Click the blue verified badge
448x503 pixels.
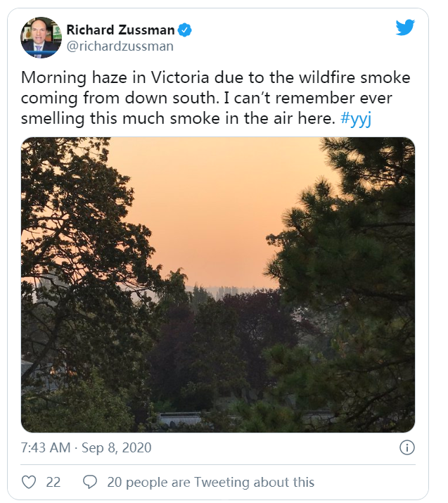tap(185, 30)
